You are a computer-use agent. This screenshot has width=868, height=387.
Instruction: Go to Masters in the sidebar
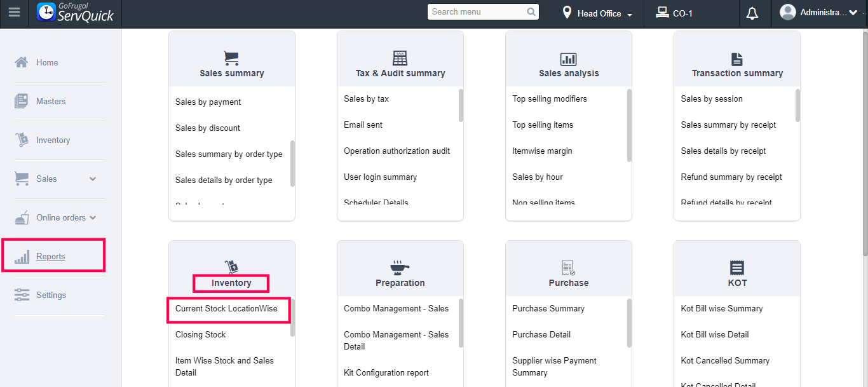[x=50, y=102]
